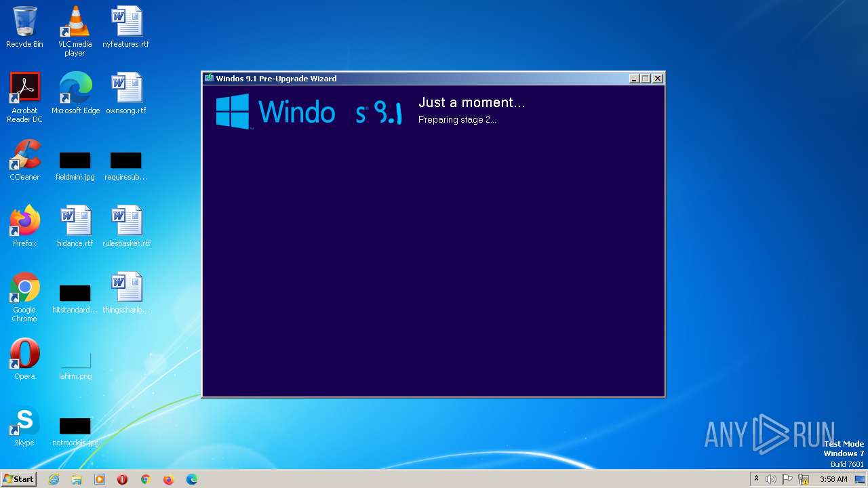Image resolution: width=868 pixels, height=488 pixels.
Task: Minimize the Pre-Upgrade Wizard window
Action: 634,79
